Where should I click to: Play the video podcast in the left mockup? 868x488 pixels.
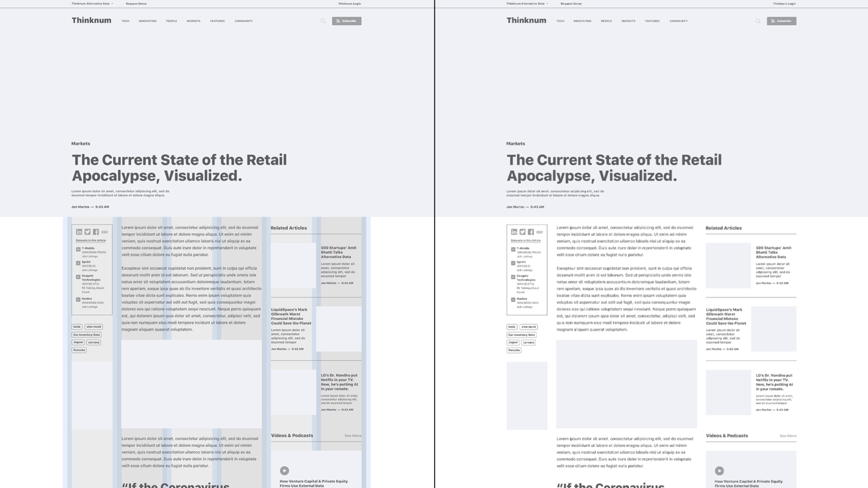[x=284, y=470]
